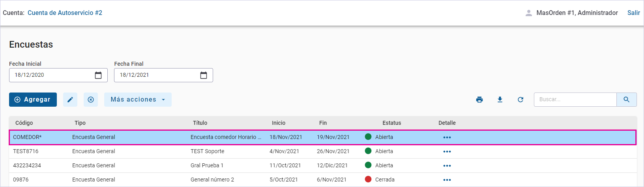The height and width of the screenshot is (187, 644).
Task: Print the survey list
Action: (479, 100)
